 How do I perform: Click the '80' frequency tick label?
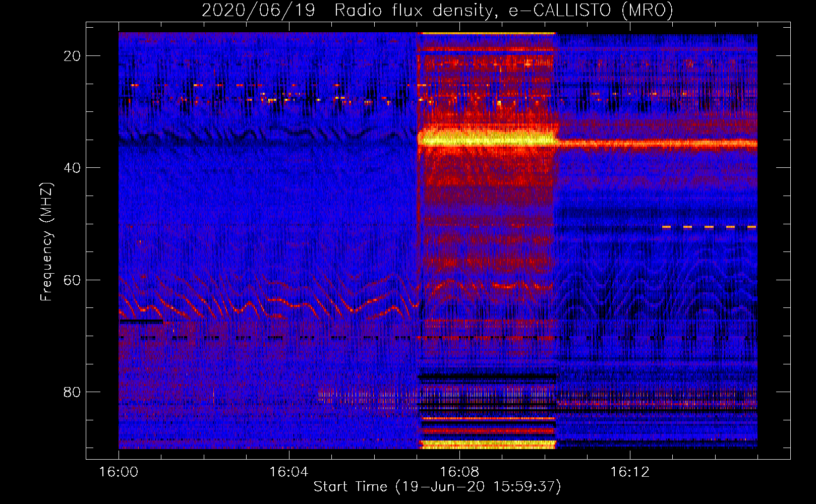(x=72, y=392)
